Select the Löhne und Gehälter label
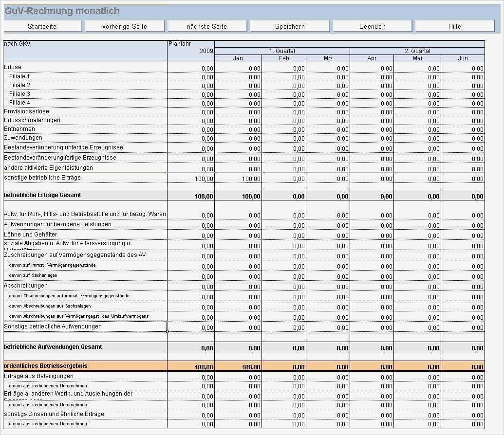The width and height of the screenshot is (504, 435). [x=31, y=235]
